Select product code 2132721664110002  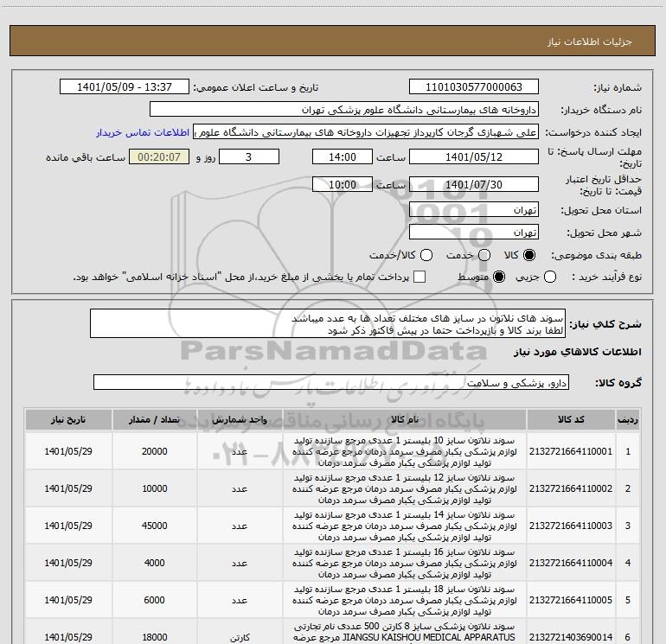pyautogui.click(x=571, y=488)
